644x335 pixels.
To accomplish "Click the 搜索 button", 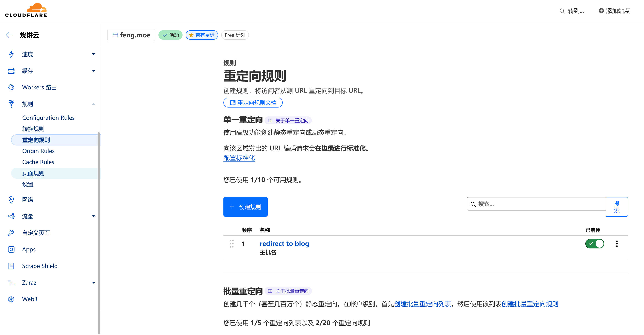I will [617, 207].
